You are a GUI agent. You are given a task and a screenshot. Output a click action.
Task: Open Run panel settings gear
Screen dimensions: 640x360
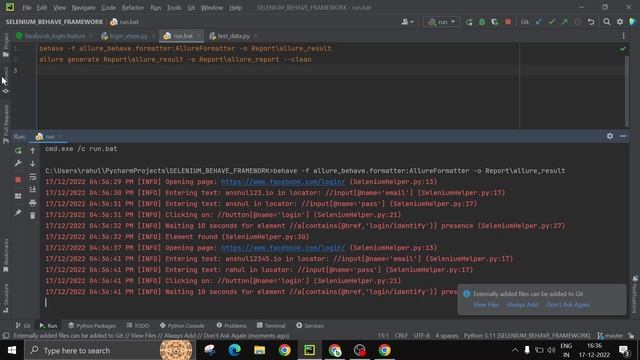click(x=610, y=136)
